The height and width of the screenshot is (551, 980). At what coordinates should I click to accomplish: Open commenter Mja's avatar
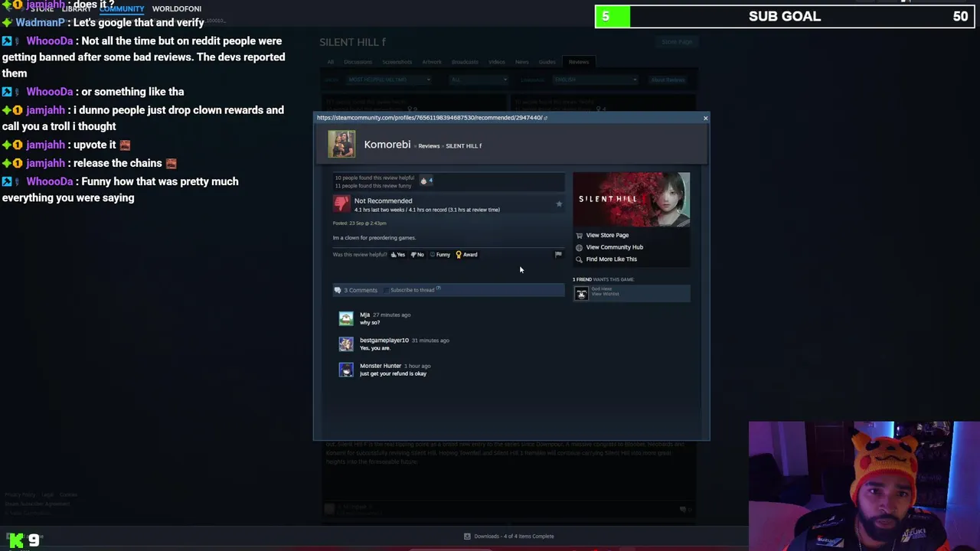346,318
